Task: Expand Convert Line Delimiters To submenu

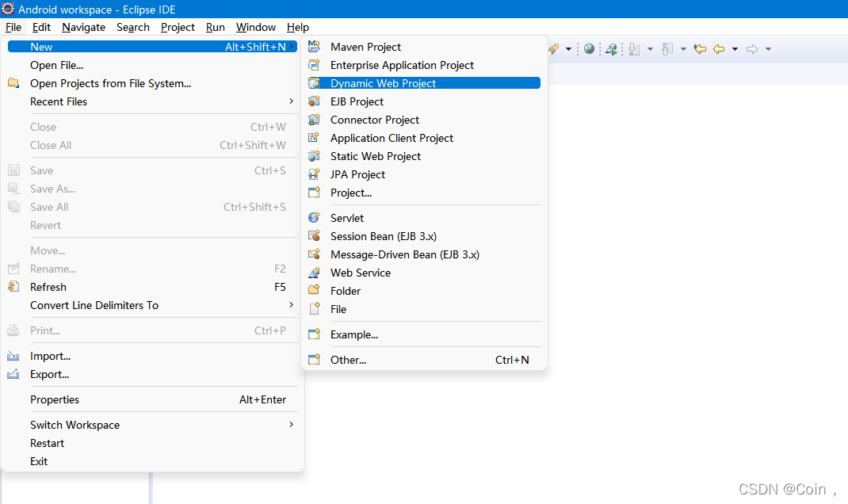Action: [152, 306]
